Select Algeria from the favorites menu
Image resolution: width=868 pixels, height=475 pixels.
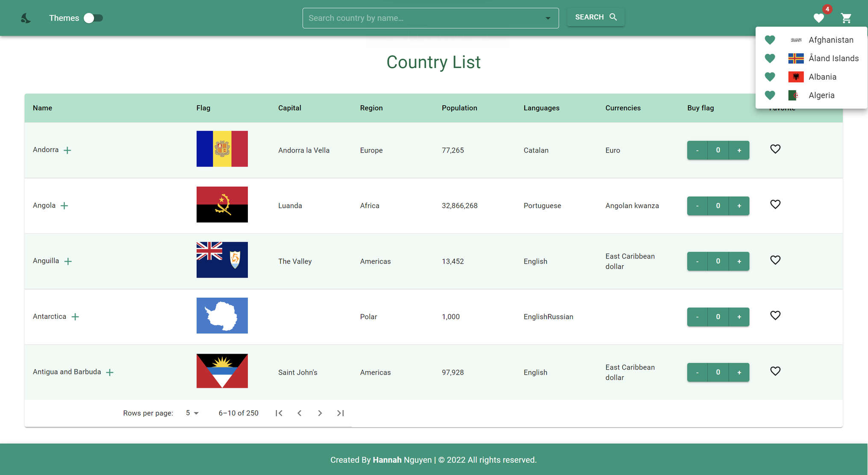pyautogui.click(x=821, y=95)
